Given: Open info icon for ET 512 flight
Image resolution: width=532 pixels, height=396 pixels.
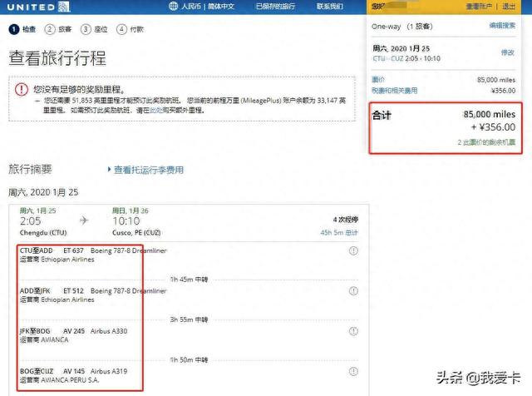Looking at the screenshot, I should [x=353, y=291].
